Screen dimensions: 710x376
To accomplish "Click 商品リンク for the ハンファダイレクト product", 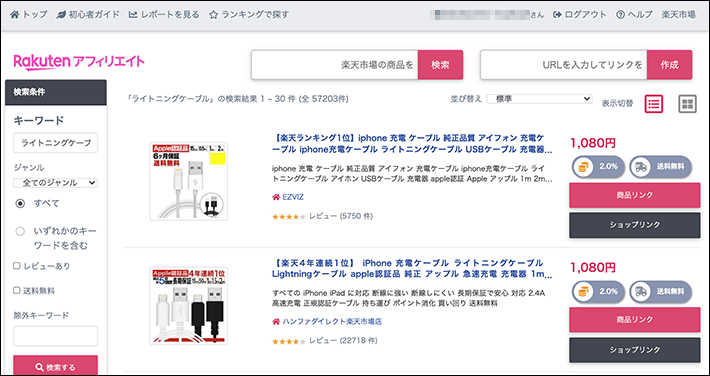I will 634,320.
